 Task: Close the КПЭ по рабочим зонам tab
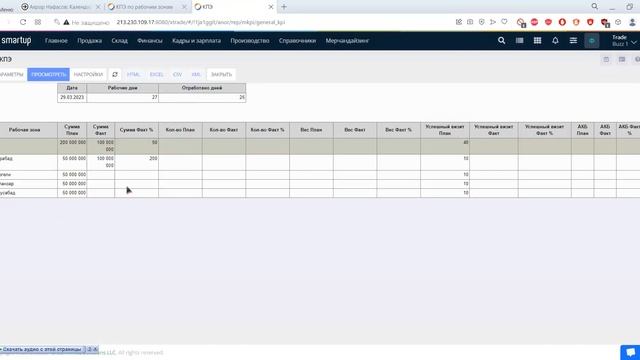click(x=184, y=7)
